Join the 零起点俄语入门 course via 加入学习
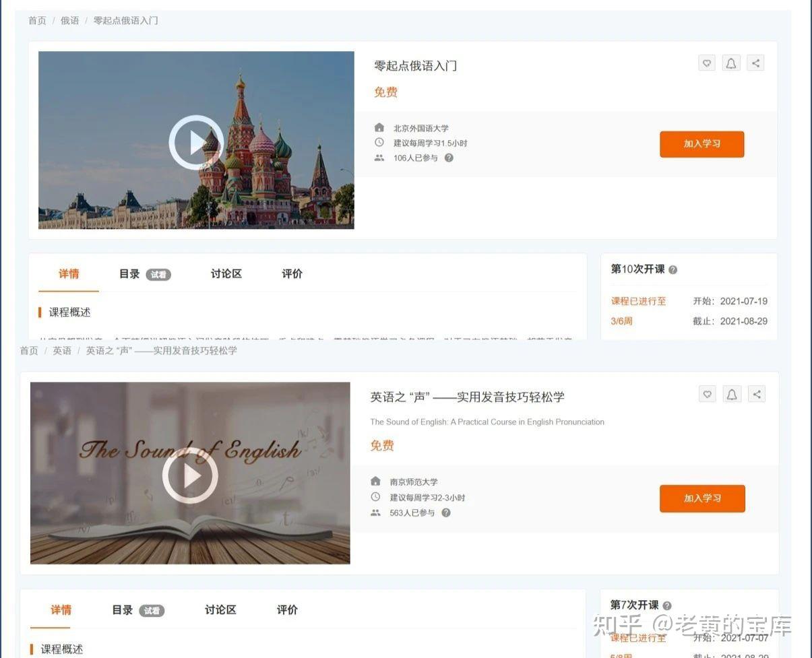This screenshot has width=812, height=658. pyautogui.click(x=701, y=144)
